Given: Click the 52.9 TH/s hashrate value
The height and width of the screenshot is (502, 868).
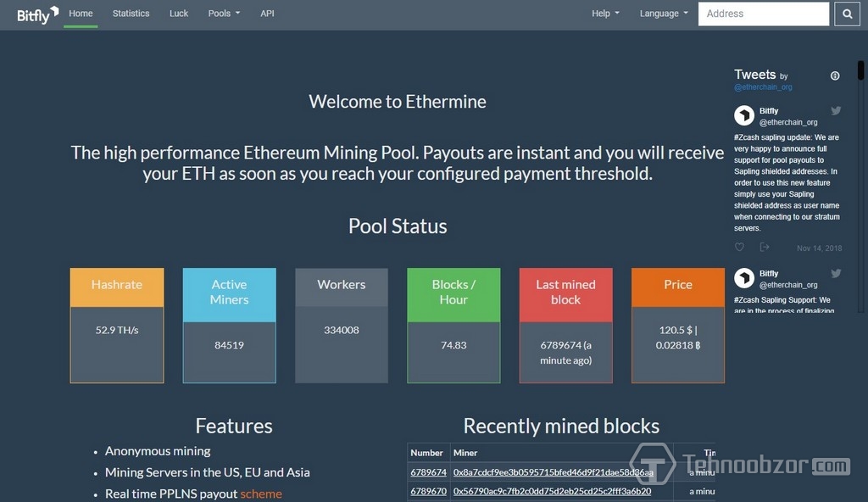Looking at the screenshot, I should click(117, 330).
